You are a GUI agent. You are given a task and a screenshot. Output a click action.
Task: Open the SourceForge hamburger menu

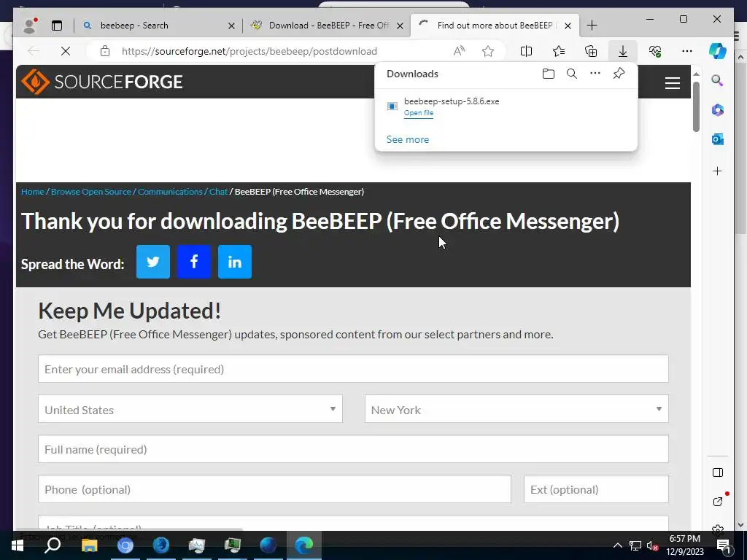tap(672, 83)
